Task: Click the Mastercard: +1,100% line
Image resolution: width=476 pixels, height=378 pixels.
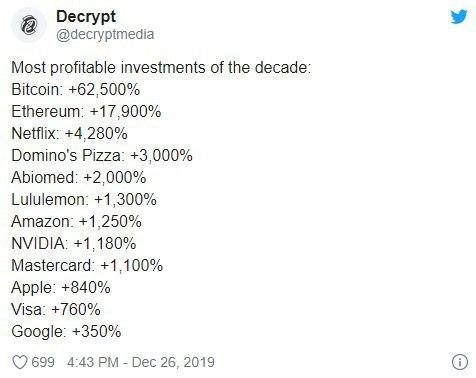Action: [87, 265]
